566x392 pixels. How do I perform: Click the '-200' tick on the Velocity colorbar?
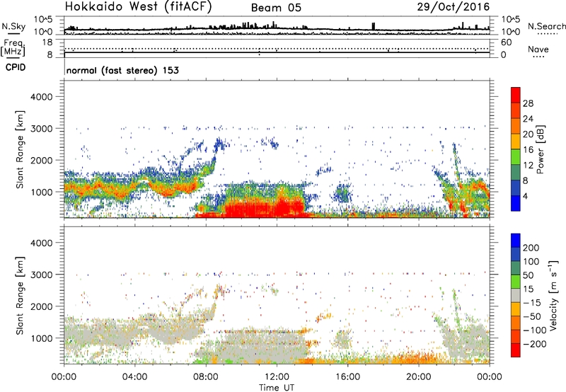[533, 344]
